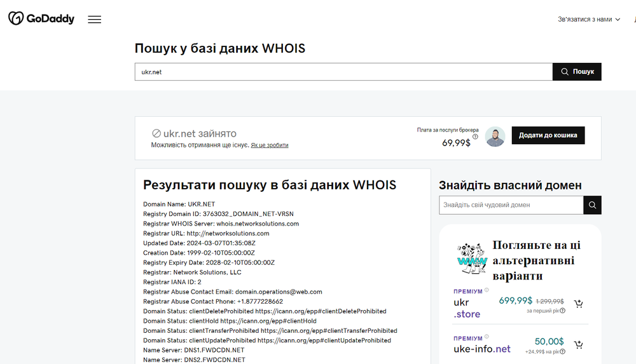Click the Знайдіть свій чудовий домен field
Screen dimensions: 636x364
click(x=511, y=205)
